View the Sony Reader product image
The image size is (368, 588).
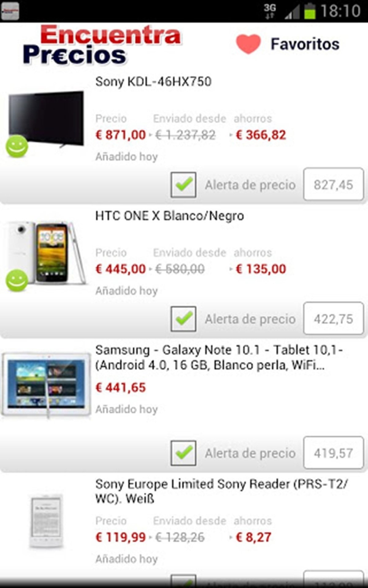pos(46,522)
